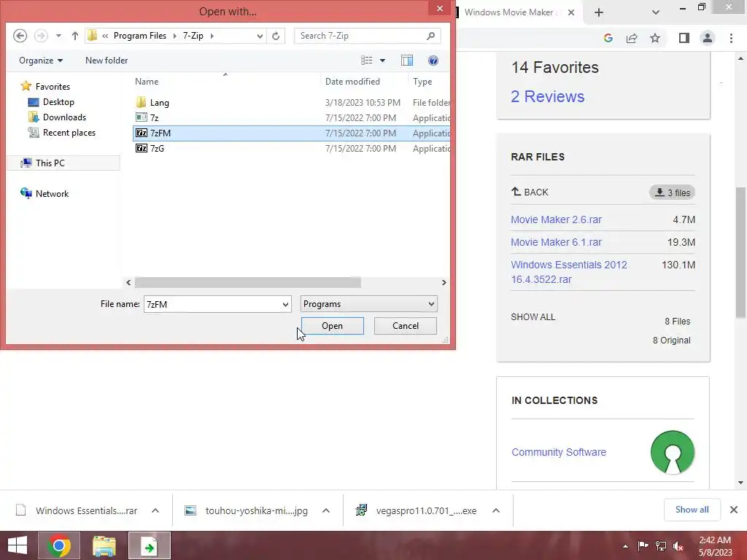The image size is (747, 560).
Task: Click the Back arrow in Open with dialog
Action: pyautogui.click(x=20, y=36)
